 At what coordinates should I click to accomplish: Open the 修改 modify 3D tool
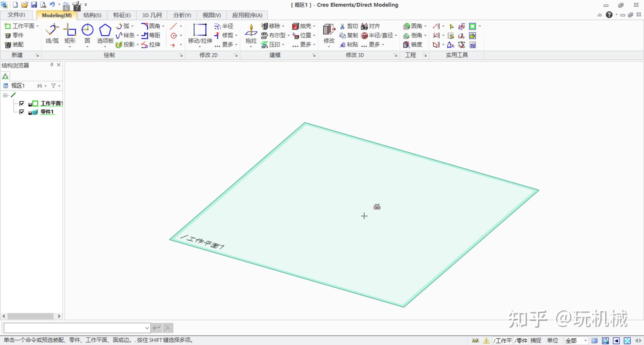(x=329, y=34)
